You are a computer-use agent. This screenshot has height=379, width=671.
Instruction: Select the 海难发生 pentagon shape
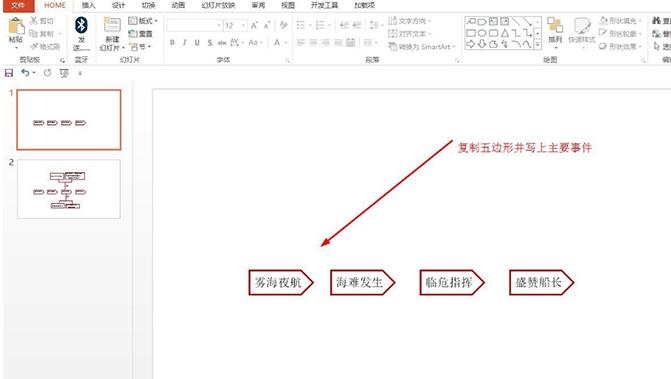pyautogui.click(x=362, y=282)
